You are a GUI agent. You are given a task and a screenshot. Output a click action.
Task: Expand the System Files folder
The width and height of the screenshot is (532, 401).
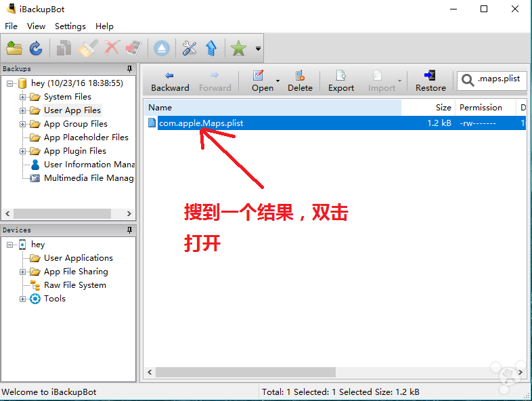tap(22, 97)
